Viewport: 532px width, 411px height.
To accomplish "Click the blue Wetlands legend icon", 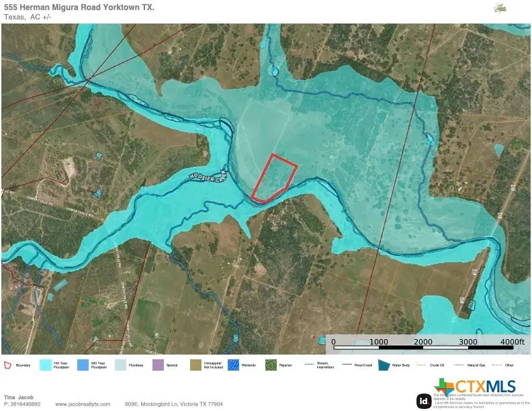I will coord(234,365).
